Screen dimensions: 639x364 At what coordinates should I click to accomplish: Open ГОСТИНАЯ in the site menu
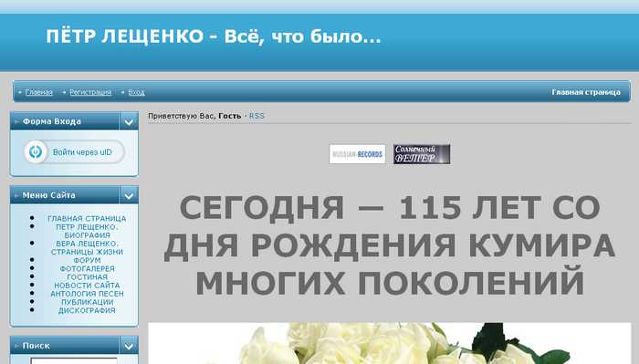click(x=87, y=276)
